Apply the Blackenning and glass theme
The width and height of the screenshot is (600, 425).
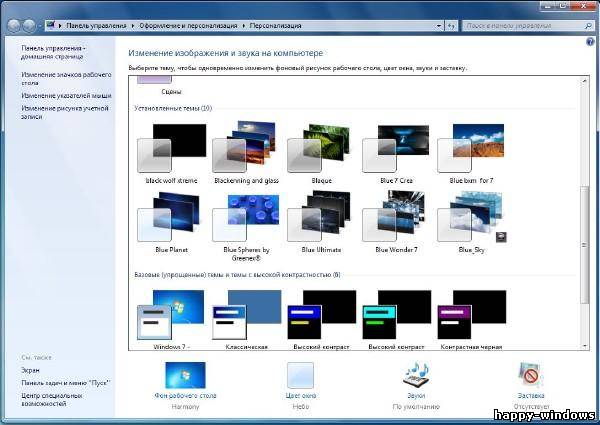(x=246, y=154)
